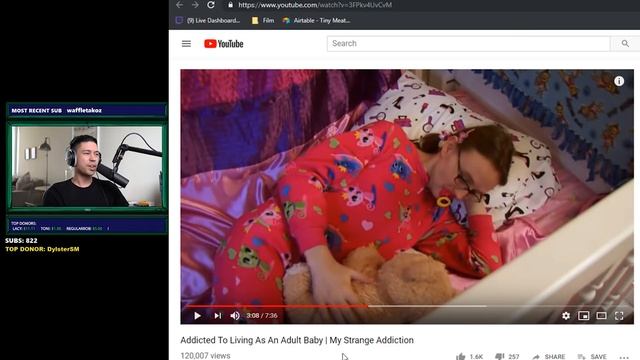Click the streamer webcam thumbnail
Image resolution: width=640 pixels, height=360 pixels.
tap(87, 166)
